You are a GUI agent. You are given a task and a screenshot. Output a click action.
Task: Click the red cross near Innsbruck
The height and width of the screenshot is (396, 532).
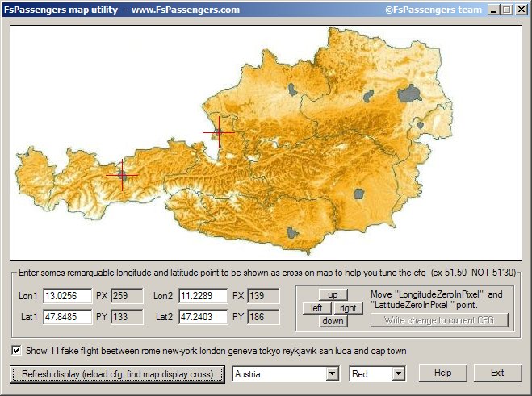click(x=122, y=175)
